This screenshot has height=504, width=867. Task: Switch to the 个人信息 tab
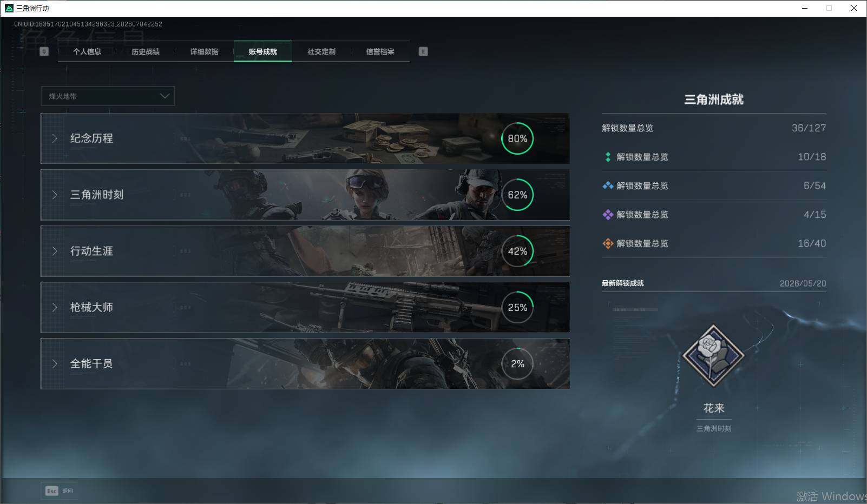point(87,51)
